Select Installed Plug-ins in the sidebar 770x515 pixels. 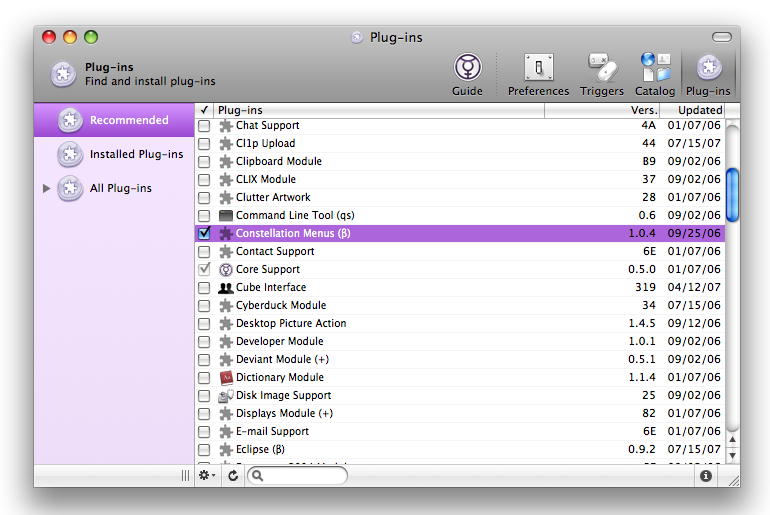pyautogui.click(x=114, y=154)
